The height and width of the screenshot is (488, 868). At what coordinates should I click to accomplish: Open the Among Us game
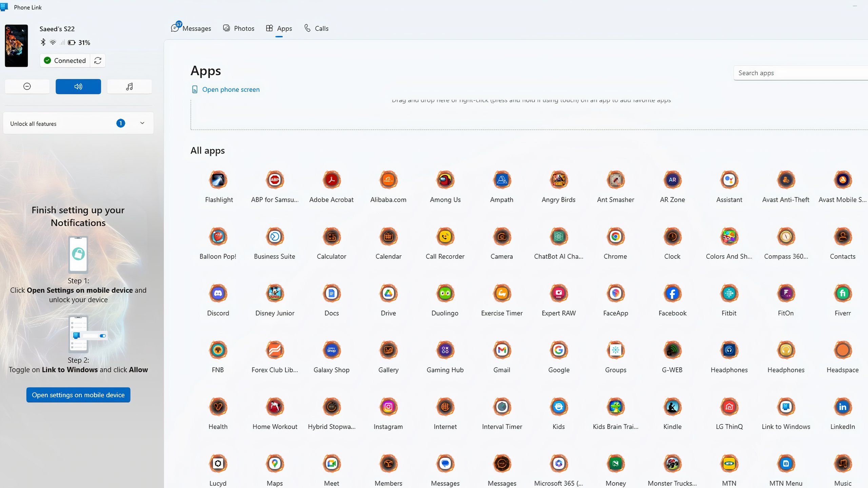click(445, 180)
